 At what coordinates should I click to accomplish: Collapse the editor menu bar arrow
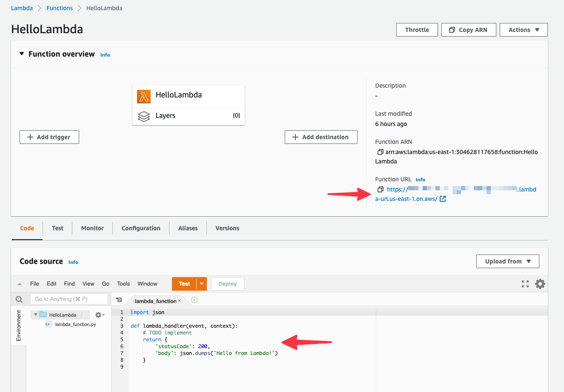[x=19, y=284]
